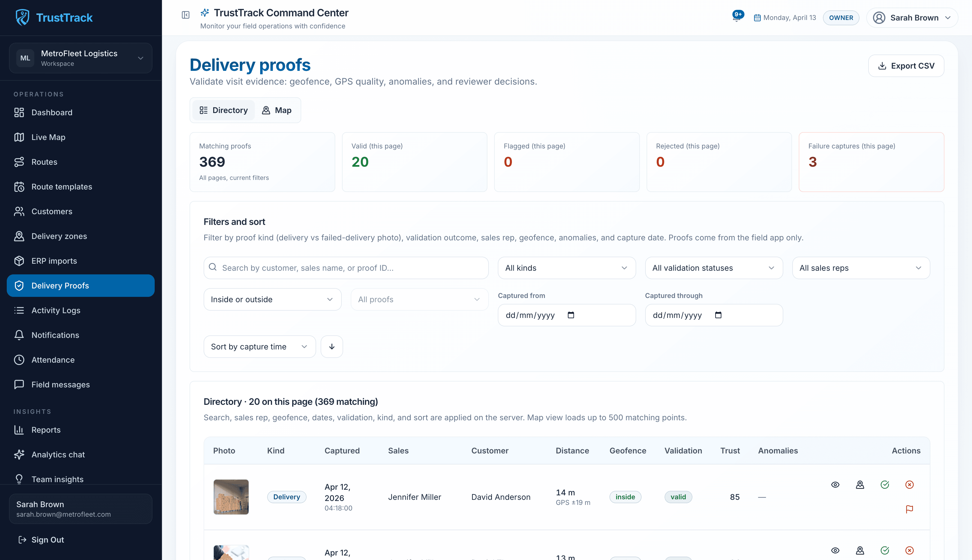The image size is (972, 560).
Task: Open the All validation statuses dropdown
Action: coord(714,268)
